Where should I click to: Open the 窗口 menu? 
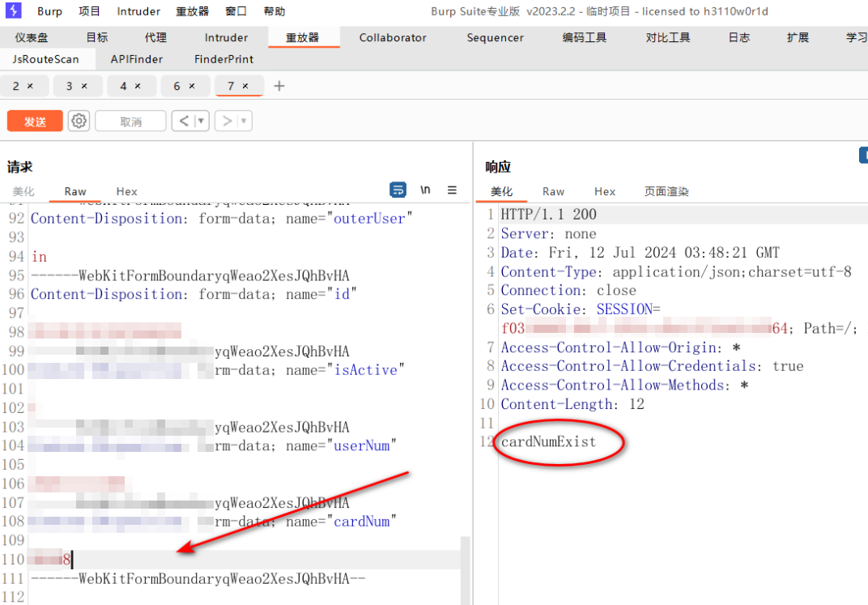pyautogui.click(x=236, y=11)
